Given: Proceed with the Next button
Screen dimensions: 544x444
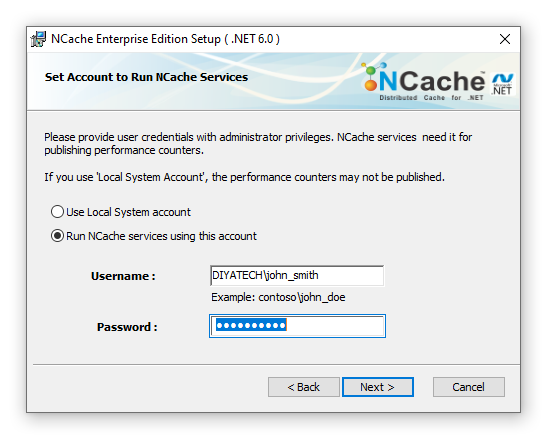Looking at the screenshot, I should (x=377, y=387).
